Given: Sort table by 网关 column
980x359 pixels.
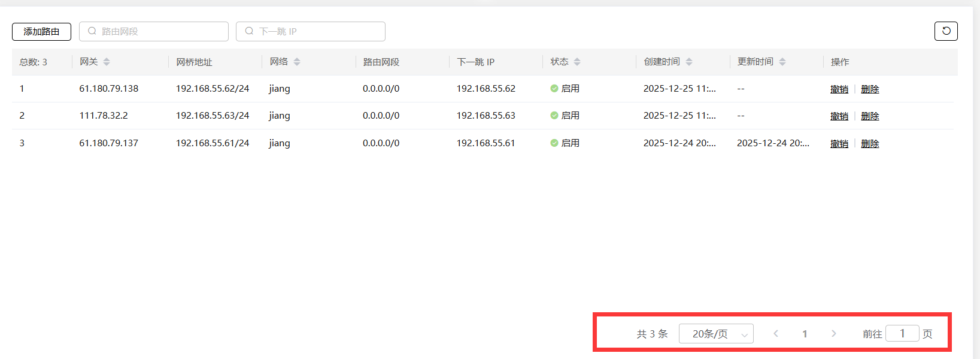Looking at the screenshot, I should click(107, 62).
